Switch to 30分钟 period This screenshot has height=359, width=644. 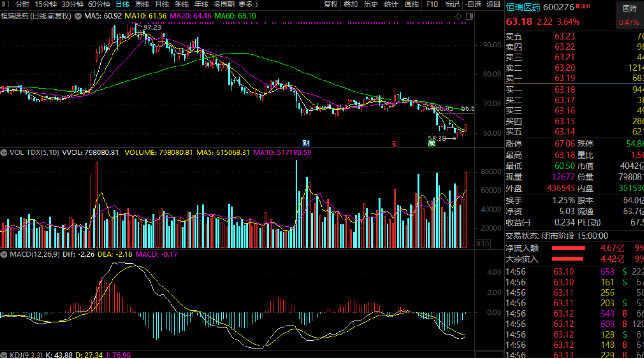(x=72, y=4)
